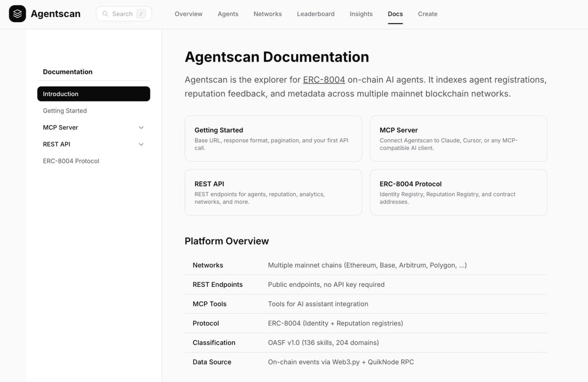
Task: Click the Documentation sidebar heading
Action: 68,72
